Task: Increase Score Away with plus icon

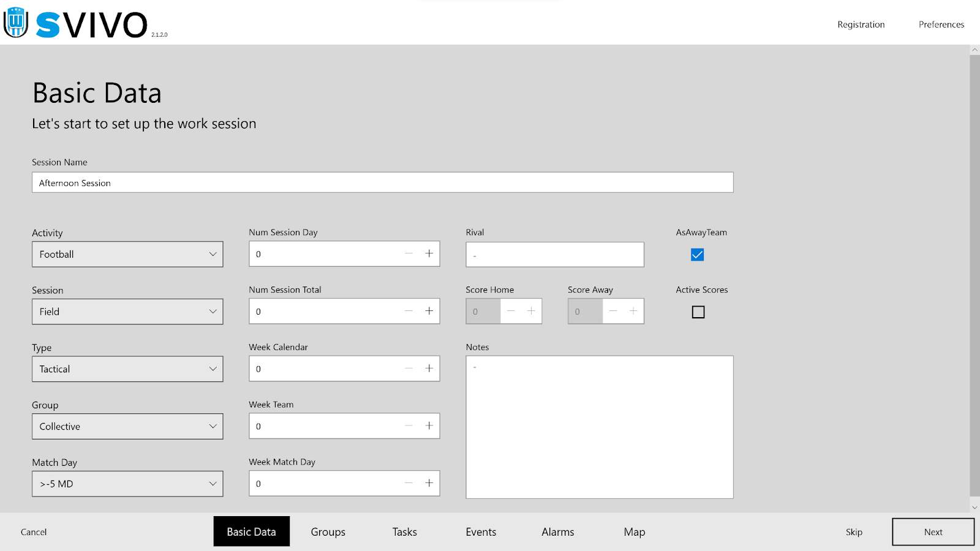Action: [x=633, y=311]
